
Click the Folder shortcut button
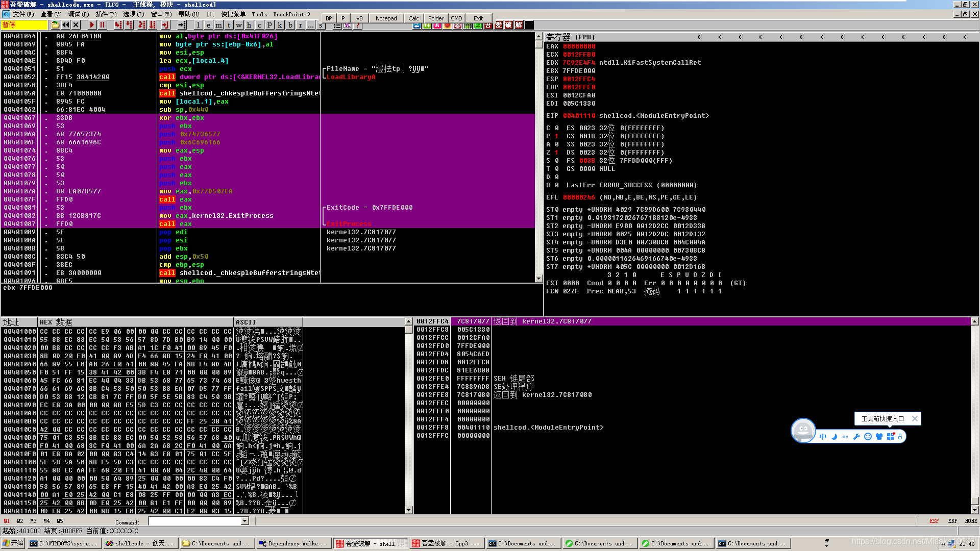(436, 18)
